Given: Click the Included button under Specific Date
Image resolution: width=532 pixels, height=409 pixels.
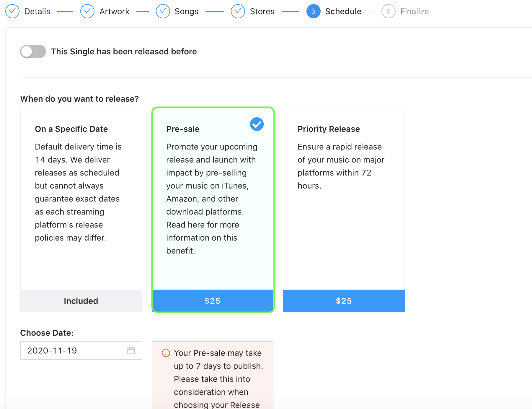Looking at the screenshot, I should 81,301.
